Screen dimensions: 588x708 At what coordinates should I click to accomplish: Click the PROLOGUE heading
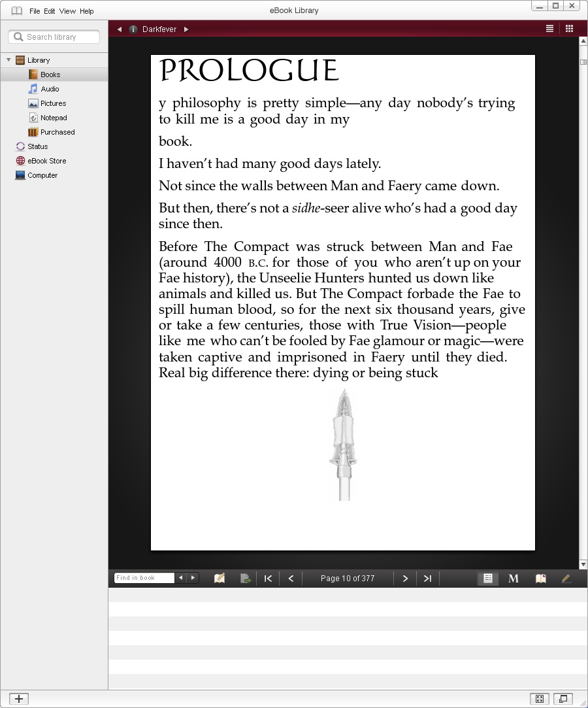click(x=249, y=71)
